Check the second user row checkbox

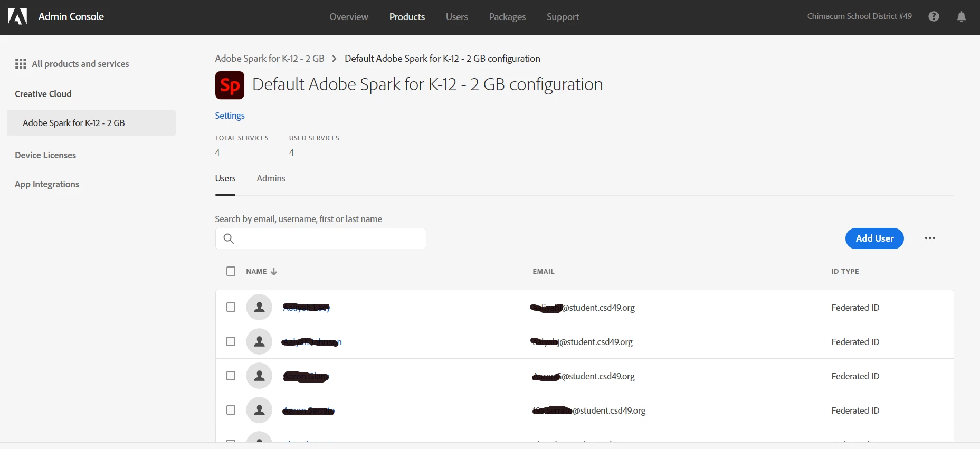click(x=231, y=341)
